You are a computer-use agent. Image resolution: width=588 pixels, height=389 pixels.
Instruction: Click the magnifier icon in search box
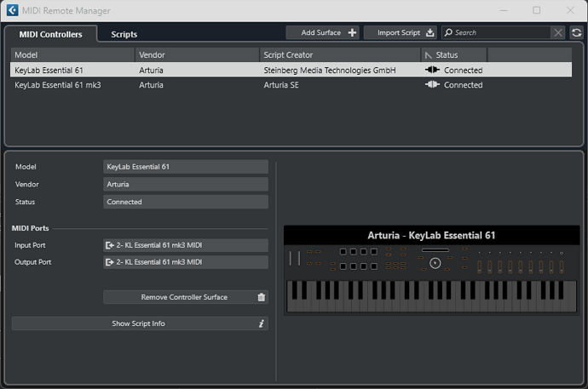pos(448,32)
